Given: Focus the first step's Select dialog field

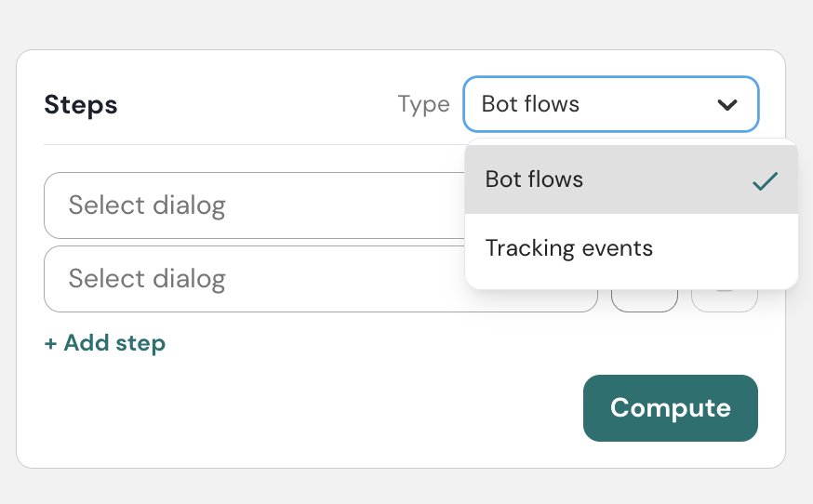Looking at the screenshot, I should (x=147, y=205).
